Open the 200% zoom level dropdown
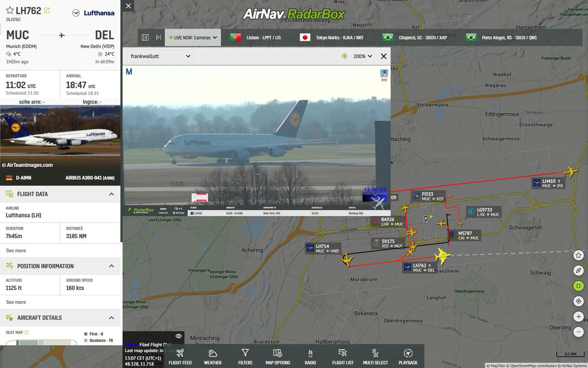 (x=363, y=56)
